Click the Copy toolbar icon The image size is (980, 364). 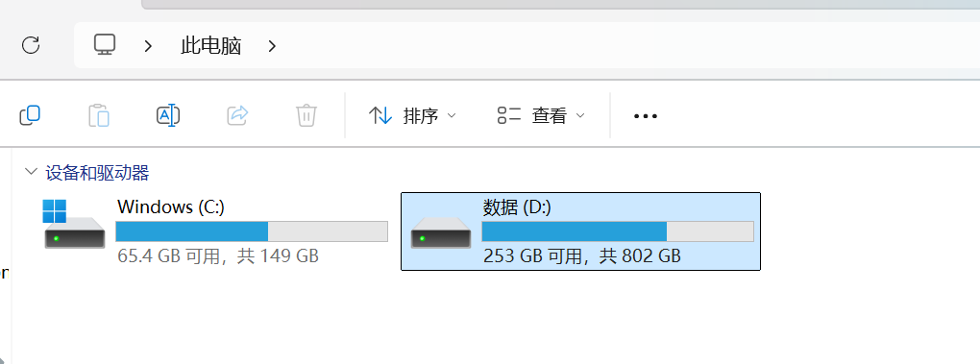click(x=30, y=115)
